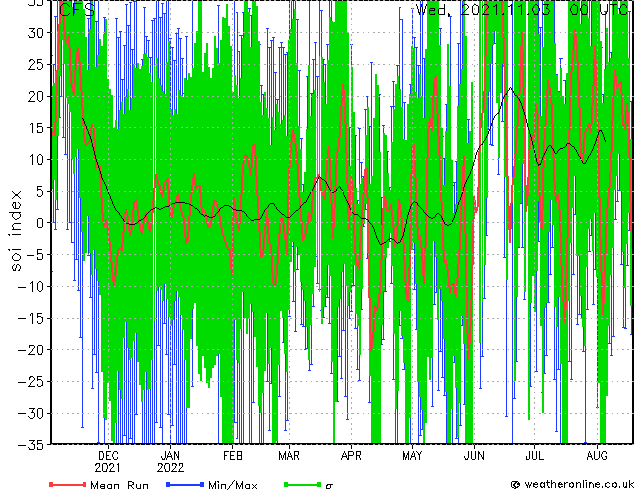Click the y-axis value -30
The height and width of the screenshot is (490, 634).
click(x=32, y=413)
